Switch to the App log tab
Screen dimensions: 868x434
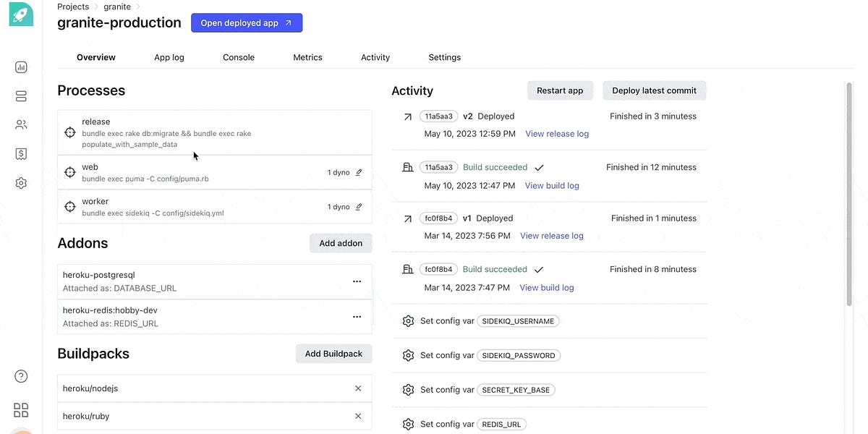(x=169, y=57)
